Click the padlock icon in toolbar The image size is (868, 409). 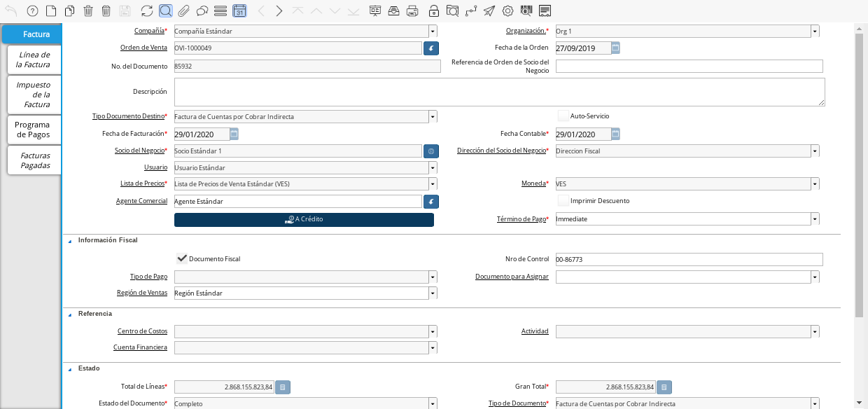[434, 11]
